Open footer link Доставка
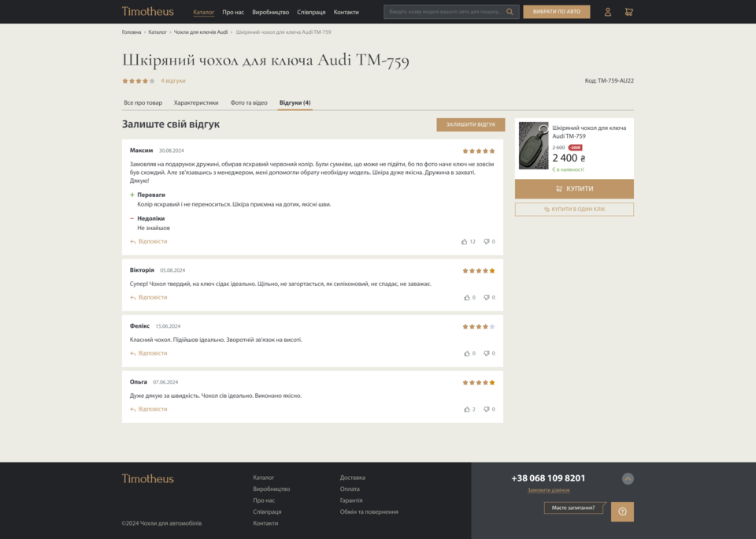The width and height of the screenshot is (756, 539). pos(353,478)
